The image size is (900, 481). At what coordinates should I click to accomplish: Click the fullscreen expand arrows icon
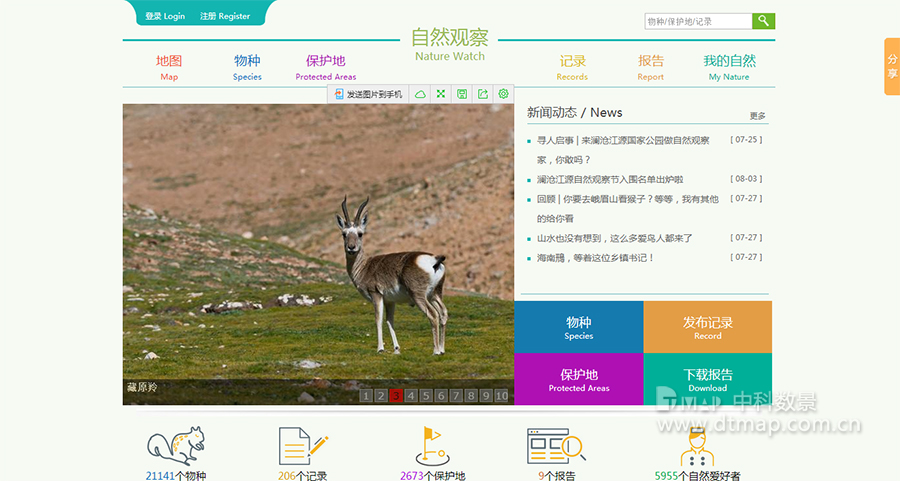pyautogui.click(x=441, y=94)
